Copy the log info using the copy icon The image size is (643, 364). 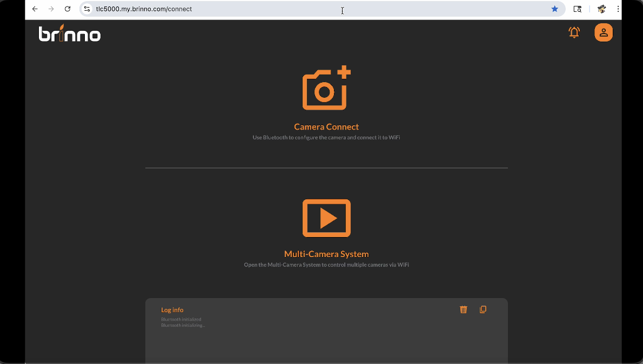[483, 309]
